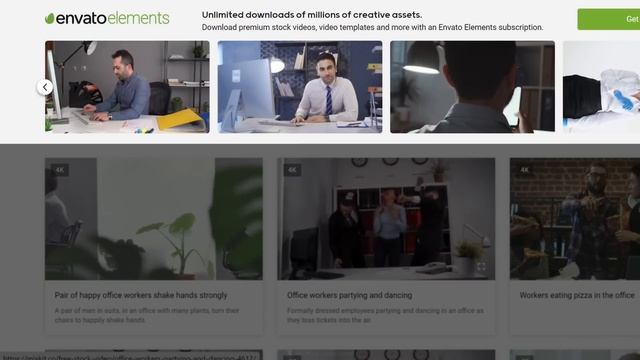Click the fullscreen icon on the partying video
Image resolution: width=640 pixels, height=360 pixels.
tap(481, 267)
